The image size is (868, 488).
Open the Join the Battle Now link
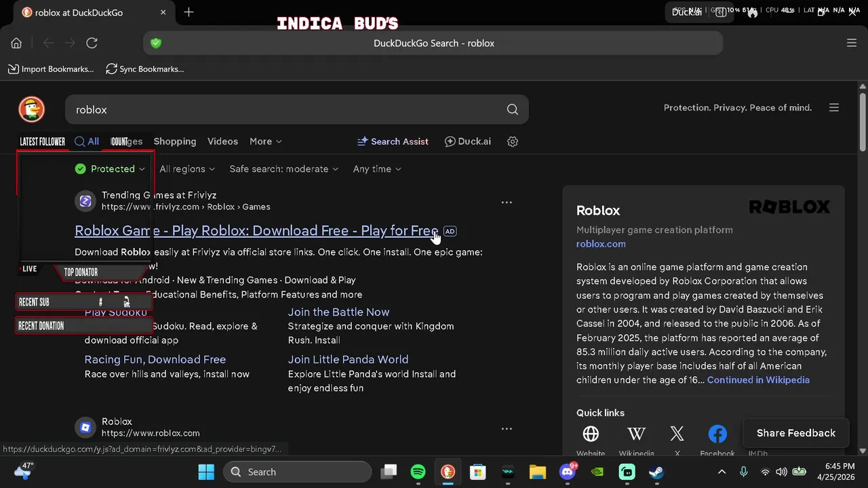tap(338, 312)
